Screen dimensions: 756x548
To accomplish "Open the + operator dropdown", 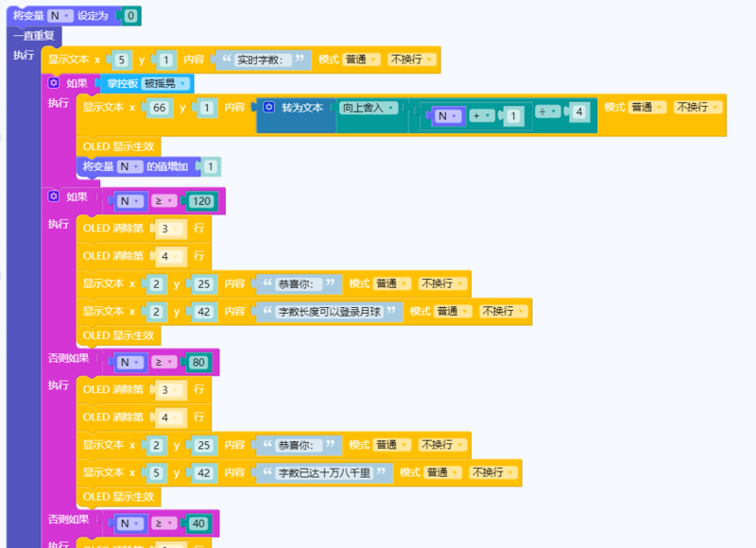I will point(480,115).
